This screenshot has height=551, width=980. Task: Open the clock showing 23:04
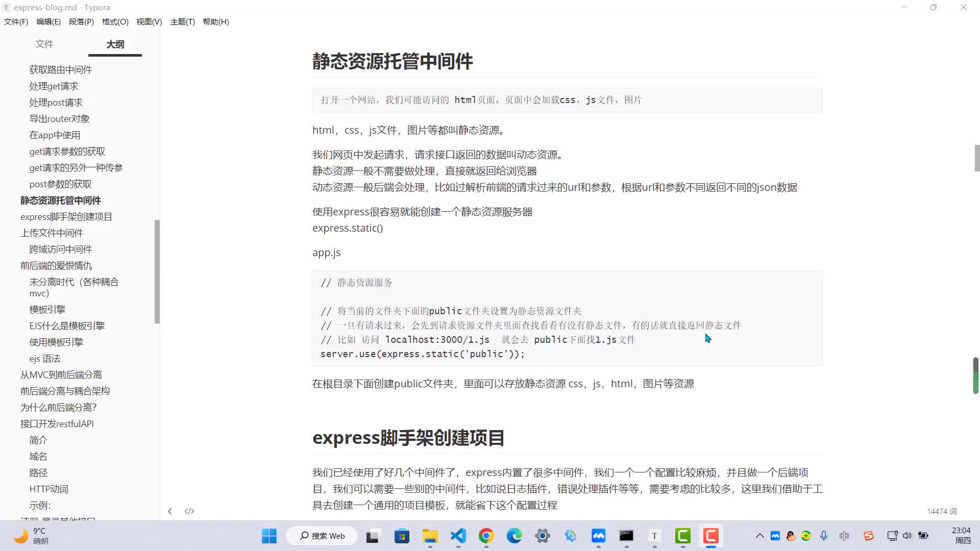962,536
